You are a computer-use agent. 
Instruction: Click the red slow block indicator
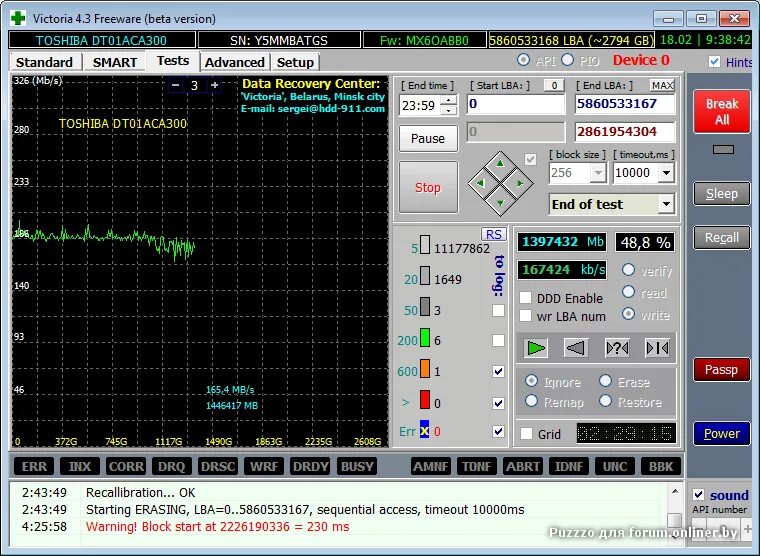(x=425, y=399)
